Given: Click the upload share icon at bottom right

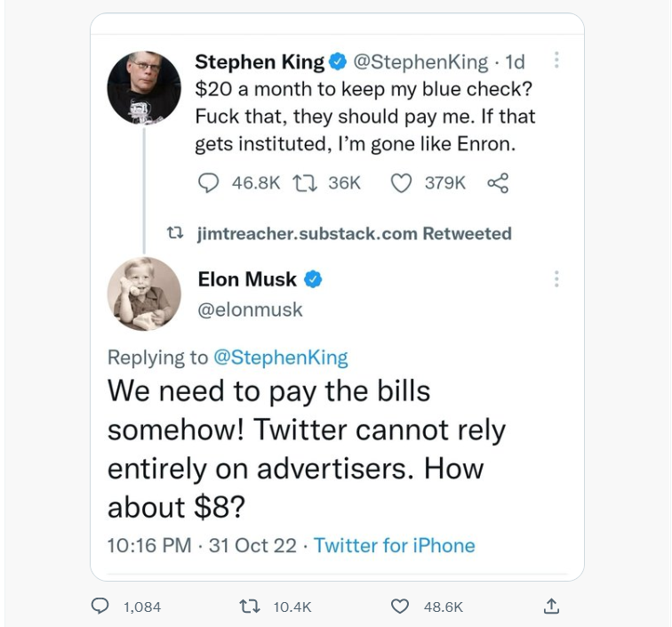Looking at the screenshot, I should tap(551, 606).
